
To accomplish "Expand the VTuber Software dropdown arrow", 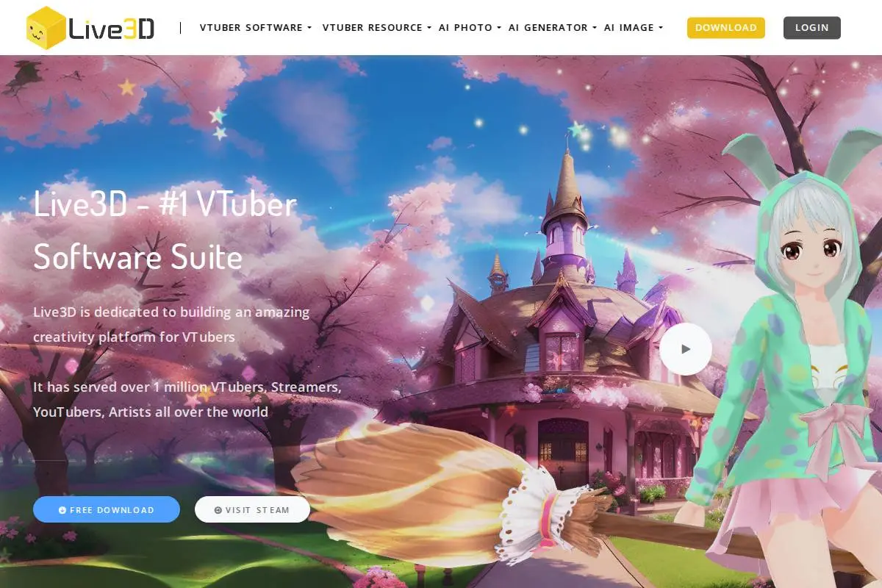I will click(309, 28).
